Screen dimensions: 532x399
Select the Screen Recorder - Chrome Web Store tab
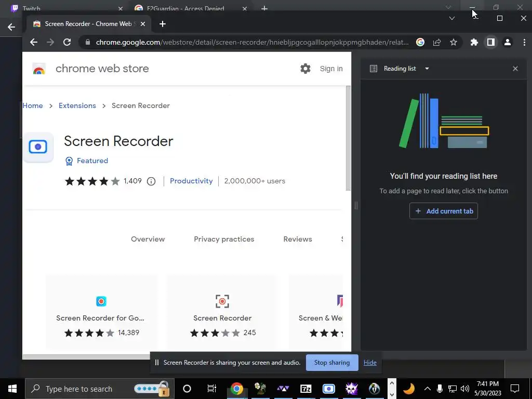click(x=89, y=24)
